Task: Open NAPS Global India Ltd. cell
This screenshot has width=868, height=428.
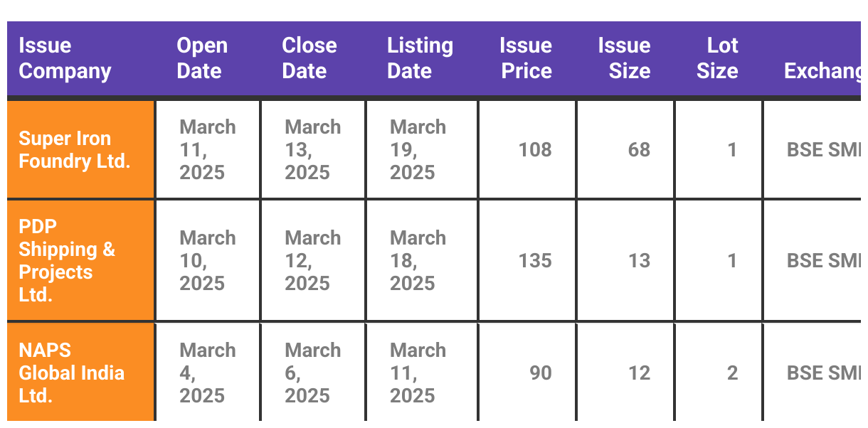Action: [x=80, y=373]
